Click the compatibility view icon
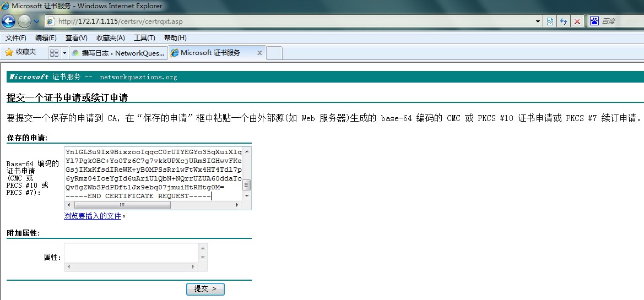This screenshot has height=300, width=644. [x=550, y=21]
